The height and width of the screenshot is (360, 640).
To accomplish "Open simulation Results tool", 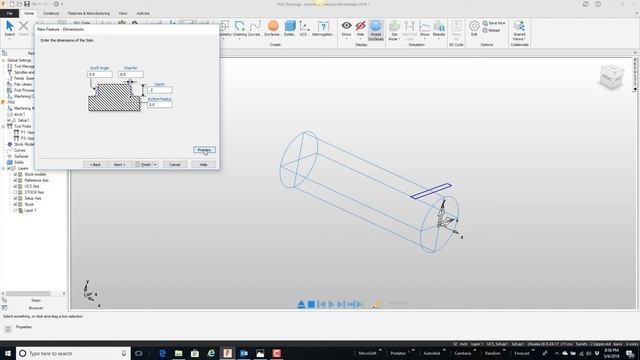I will 439,29.
